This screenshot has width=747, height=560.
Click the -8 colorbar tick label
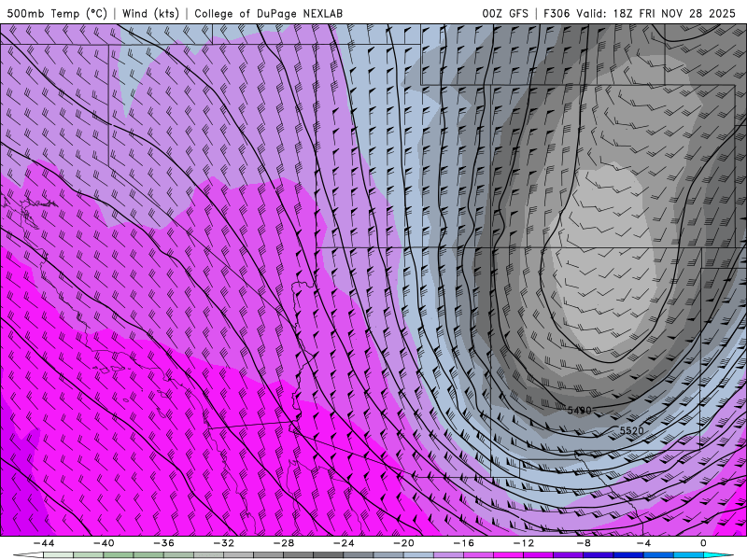pos(584,543)
